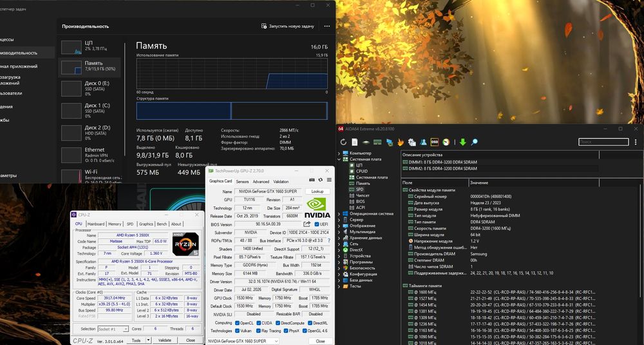Expand the Мультимедиа node in AIDA64
644x345 pixels.
[339, 232]
